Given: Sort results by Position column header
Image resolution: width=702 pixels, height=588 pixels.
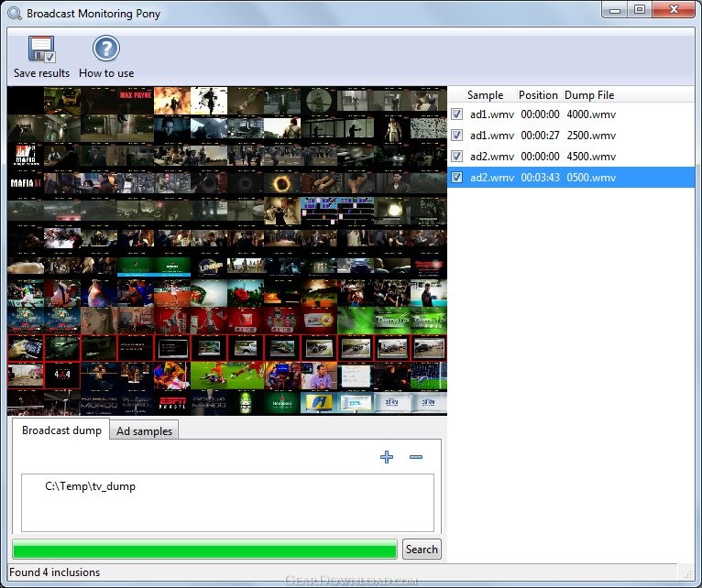Looking at the screenshot, I should click(538, 95).
